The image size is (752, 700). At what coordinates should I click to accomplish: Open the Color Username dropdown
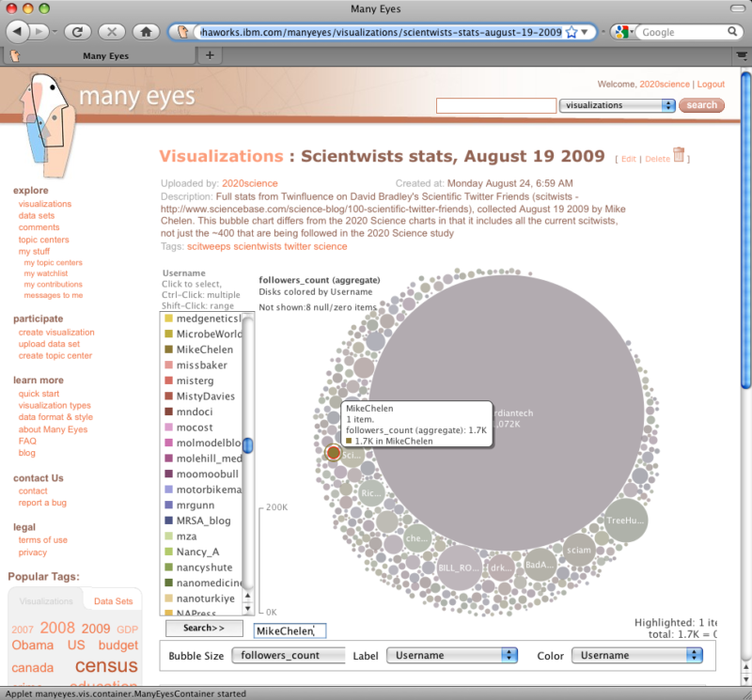coord(637,656)
